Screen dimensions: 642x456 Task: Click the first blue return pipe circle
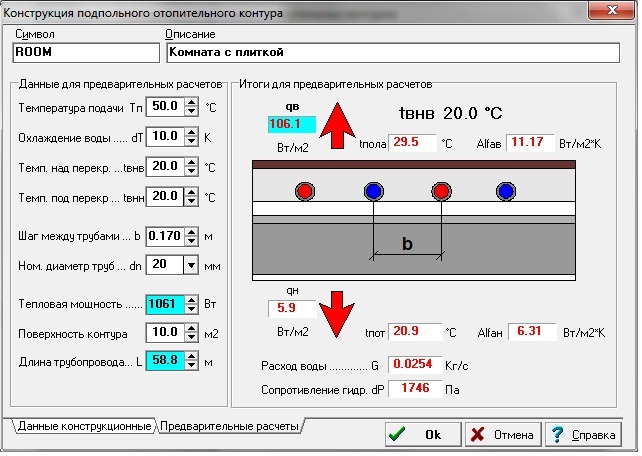point(373,191)
